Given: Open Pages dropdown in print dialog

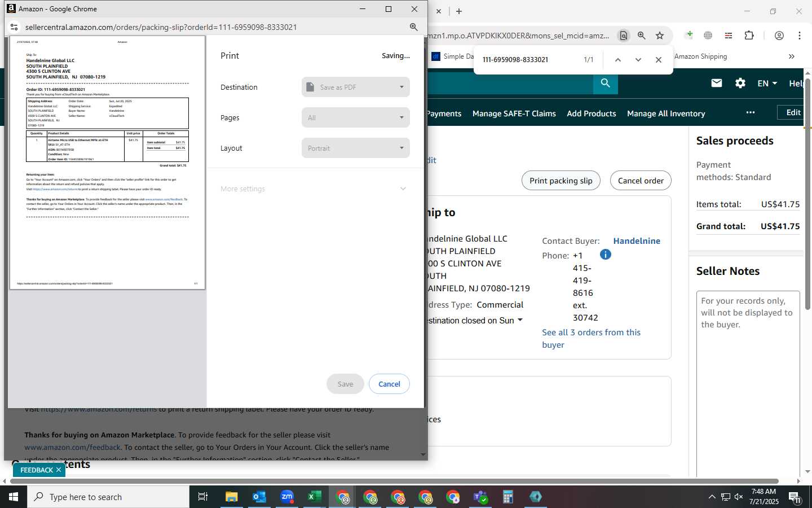Looking at the screenshot, I should pyautogui.click(x=356, y=117).
